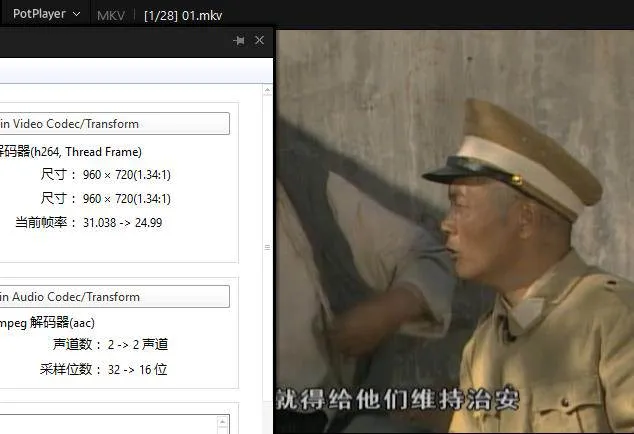Close the playback info panel
This screenshot has width=634, height=434.
[260, 40]
